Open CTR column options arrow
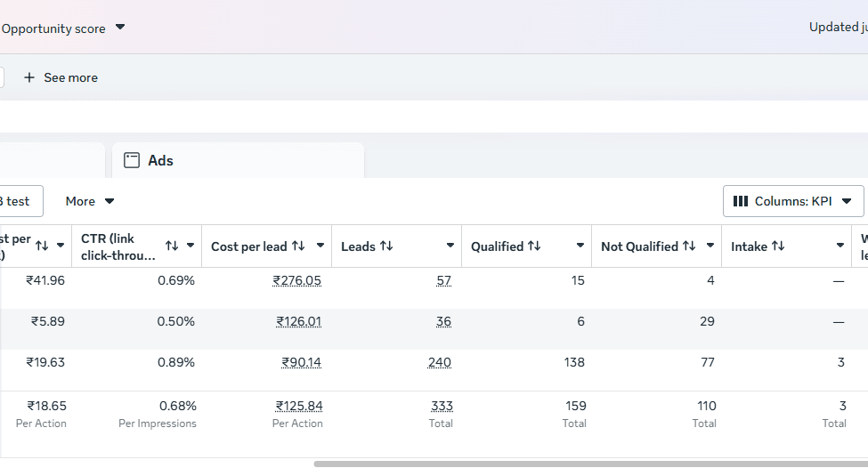The width and height of the screenshot is (868, 468). [x=191, y=245]
